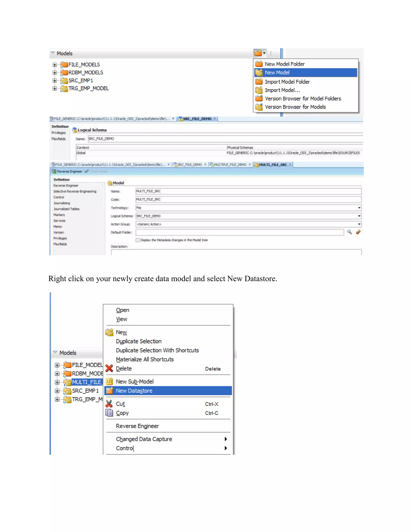Open the Logical Schema dropdown
This screenshot has height=532, width=411.
[359, 216]
